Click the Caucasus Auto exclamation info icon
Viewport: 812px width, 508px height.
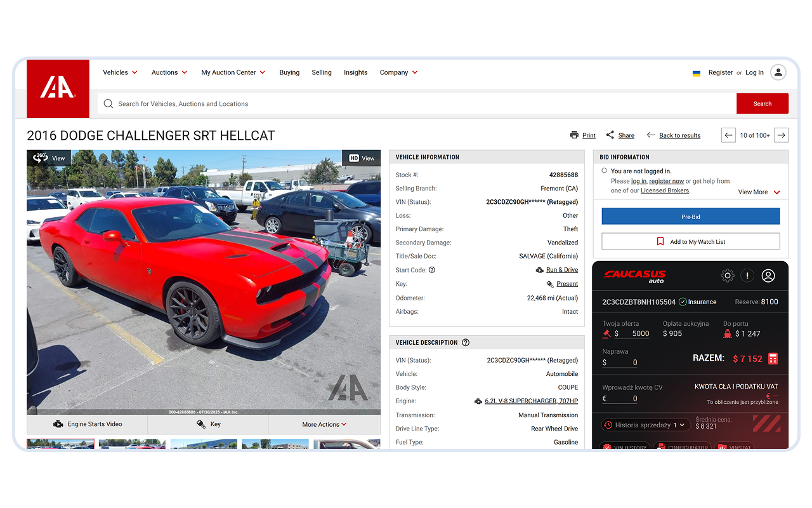tap(747, 276)
